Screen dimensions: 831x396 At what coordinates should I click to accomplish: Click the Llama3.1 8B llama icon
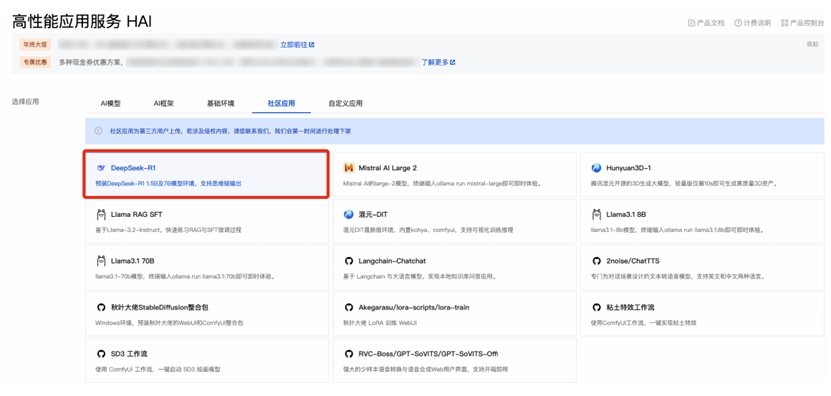(x=596, y=215)
